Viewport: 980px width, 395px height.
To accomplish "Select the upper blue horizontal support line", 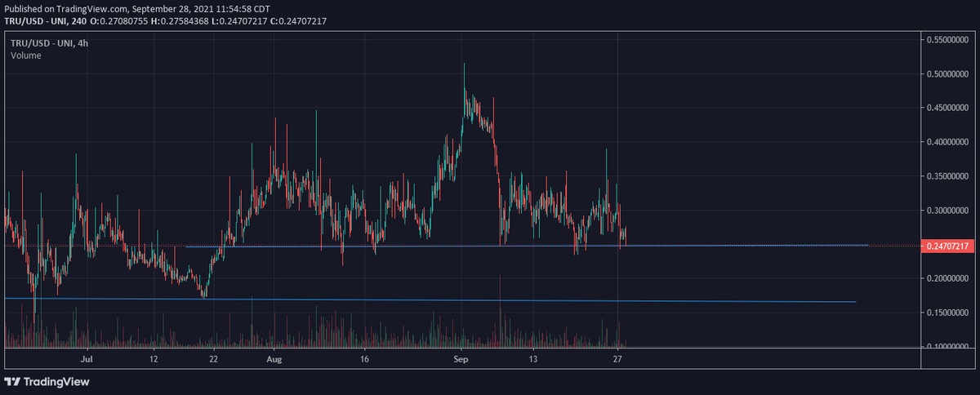I will (x=527, y=246).
